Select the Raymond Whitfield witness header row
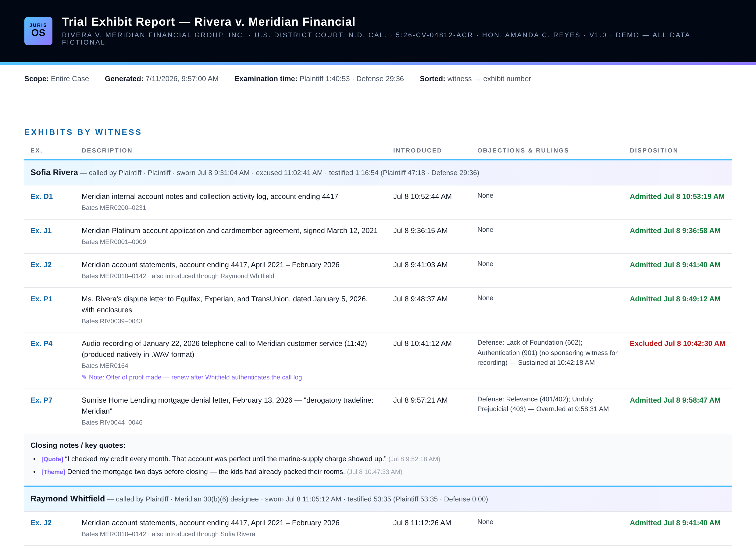 coord(378,499)
